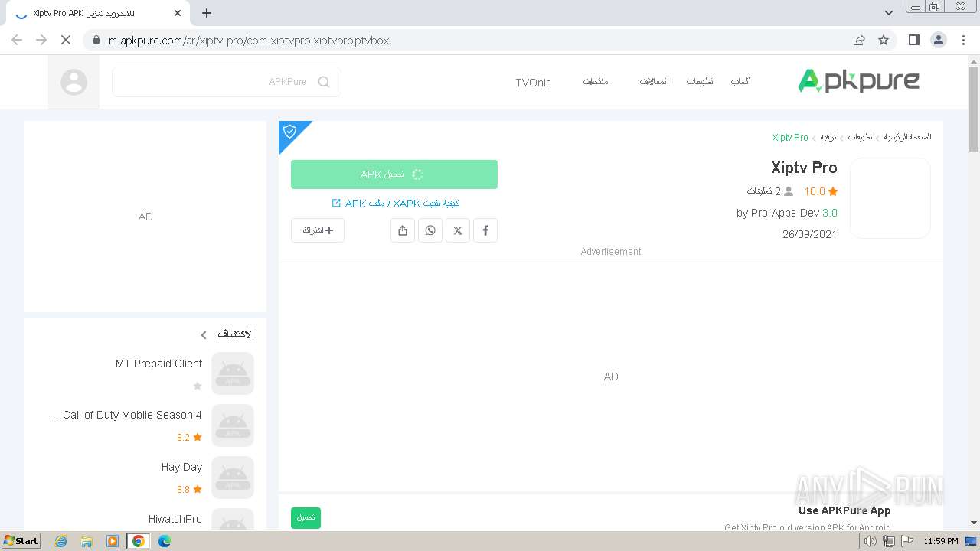Share the app on X (Twitter)
The width and height of the screenshot is (980, 551).
458,230
